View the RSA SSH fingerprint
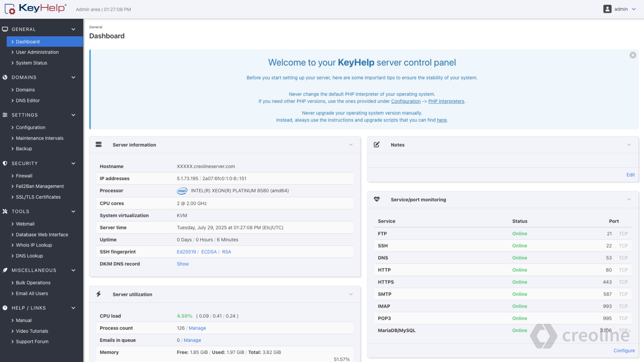Screen dimensions: 644x362 226,252
